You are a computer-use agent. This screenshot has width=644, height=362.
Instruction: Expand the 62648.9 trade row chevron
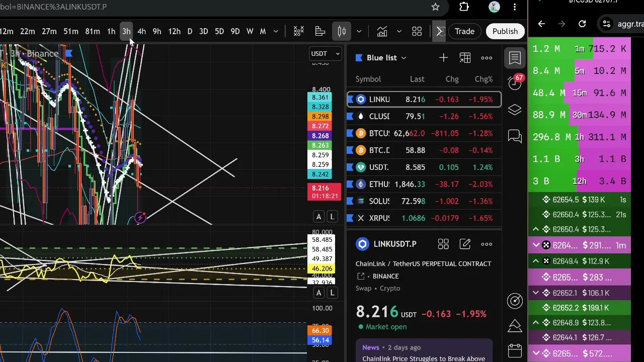pos(536,322)
